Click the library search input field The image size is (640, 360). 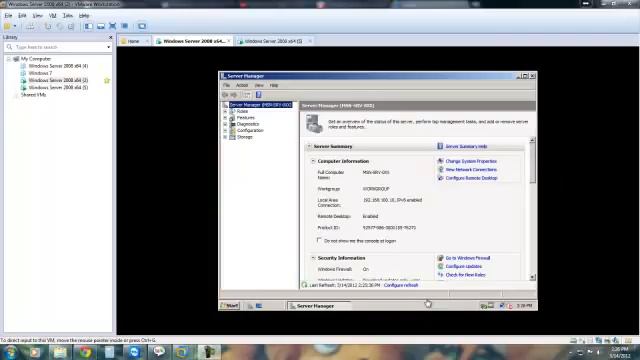(59, 47)
